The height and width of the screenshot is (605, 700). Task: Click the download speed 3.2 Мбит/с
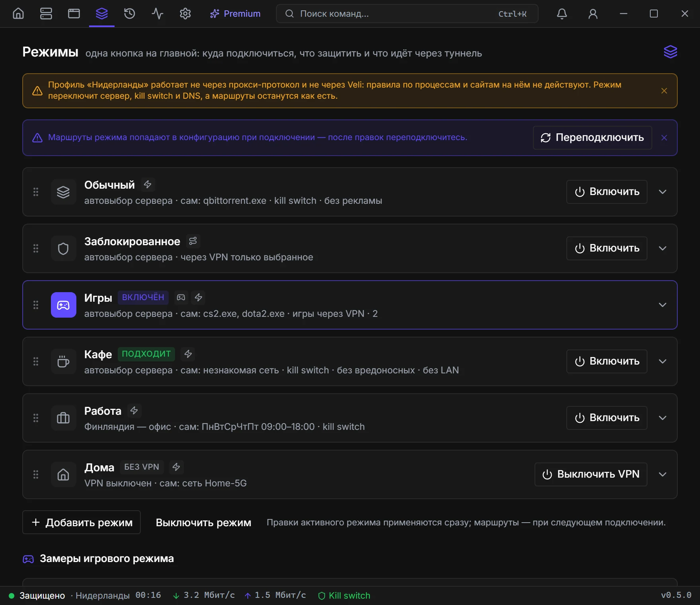click(x=204, y=595)
